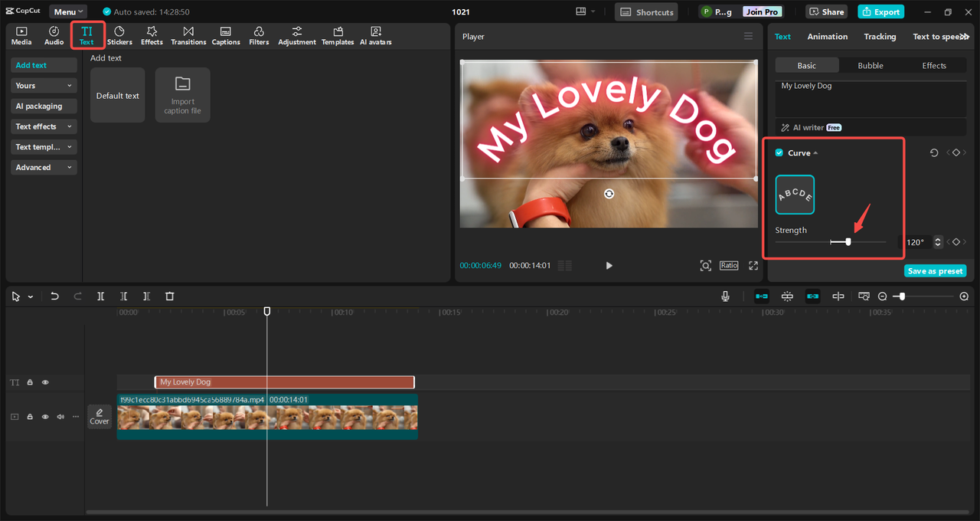
Task: Click the Delete left trim tool
Action: pyautogui.click(x=123, y=297)
